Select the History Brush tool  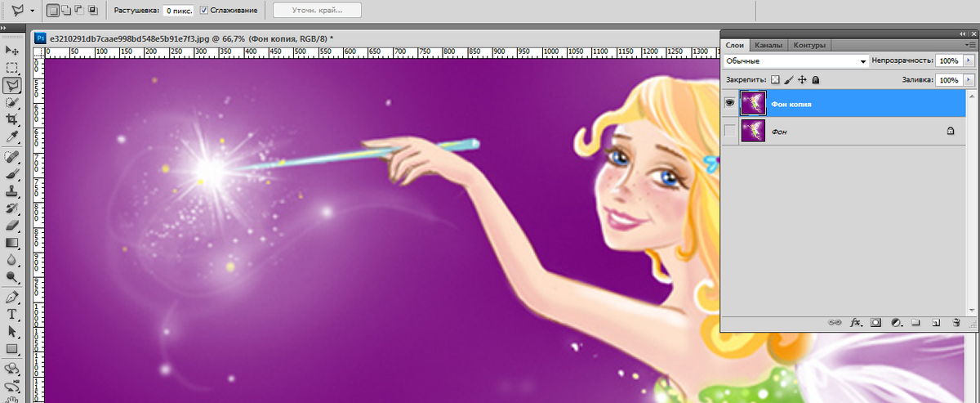(x=11, y=208)
